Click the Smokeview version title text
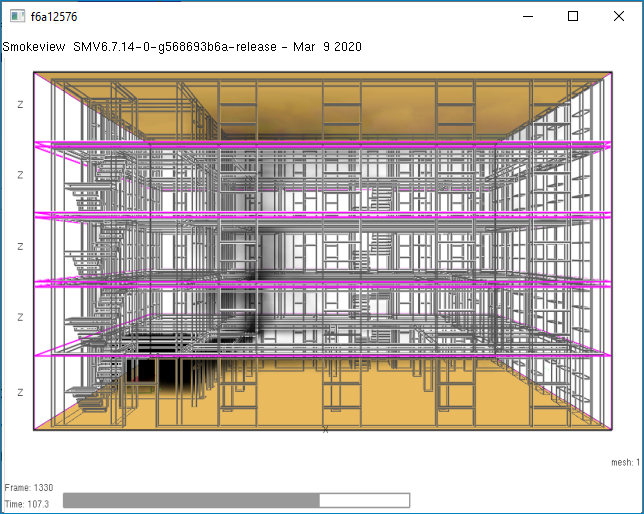Image resolution: width=644 pixels, height=514 pixels. coord(182,47)
